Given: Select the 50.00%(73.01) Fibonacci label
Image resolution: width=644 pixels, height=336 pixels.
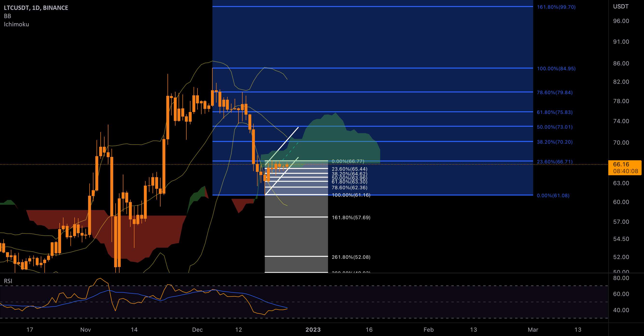Looking at the screenshot, I should coord(555,127).
